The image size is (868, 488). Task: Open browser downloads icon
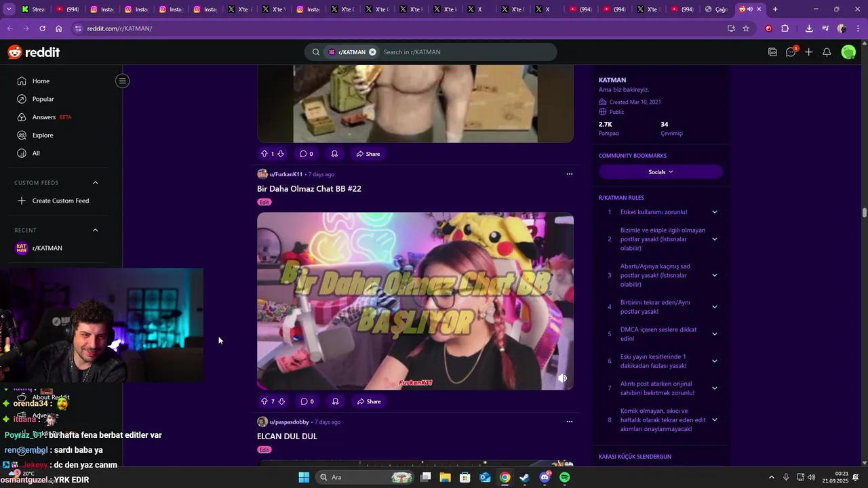(809, 28)
